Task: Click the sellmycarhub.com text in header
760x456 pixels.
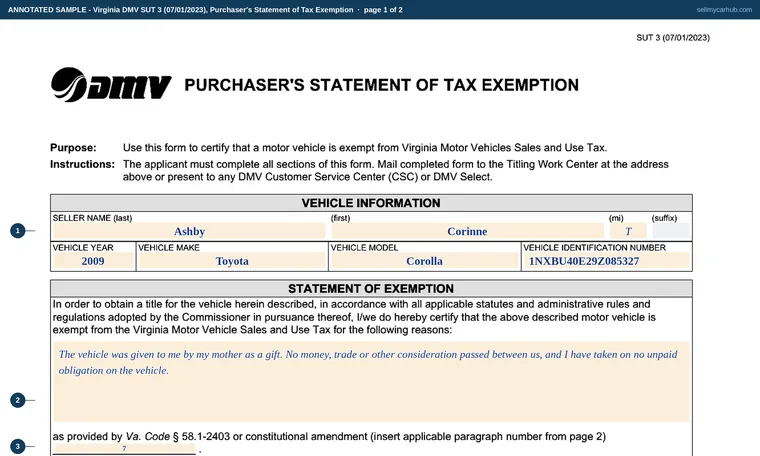Action: pyautogui.click(x=724, y=10)
